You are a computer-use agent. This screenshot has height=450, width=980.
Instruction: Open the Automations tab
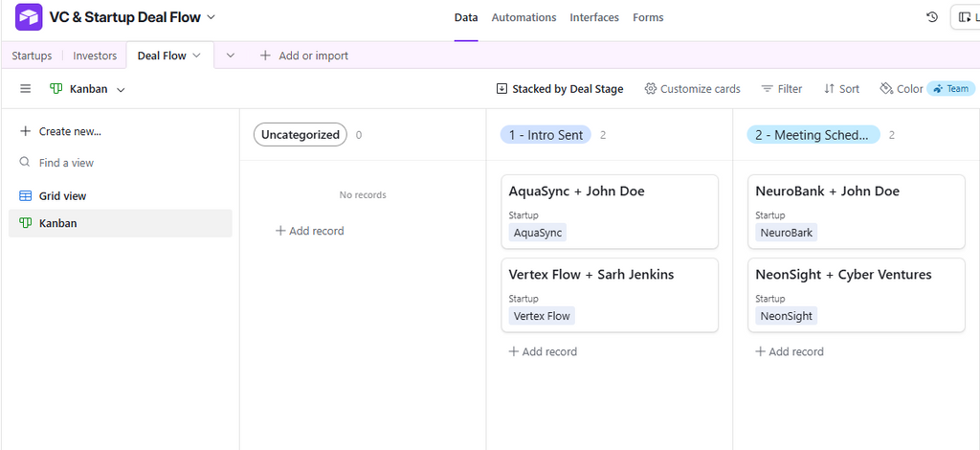(523, 17)
